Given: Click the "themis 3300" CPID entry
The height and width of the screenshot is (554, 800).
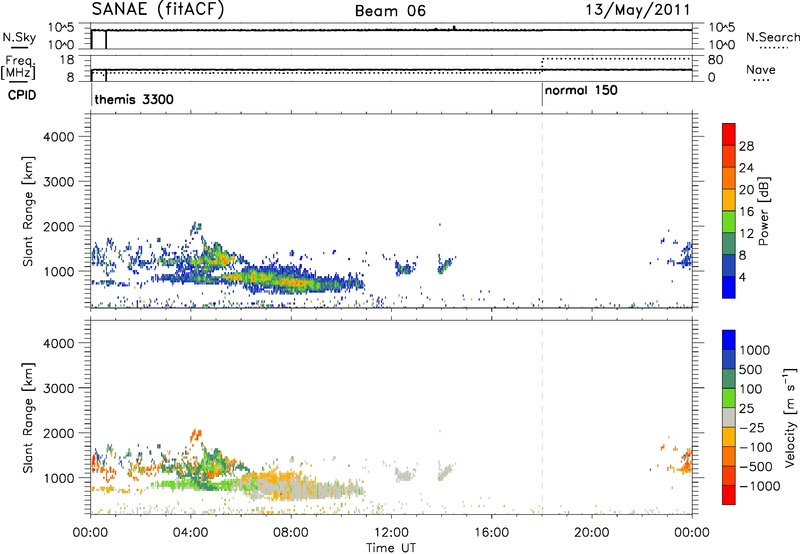Looking at the screenshot, I should 134,99.
